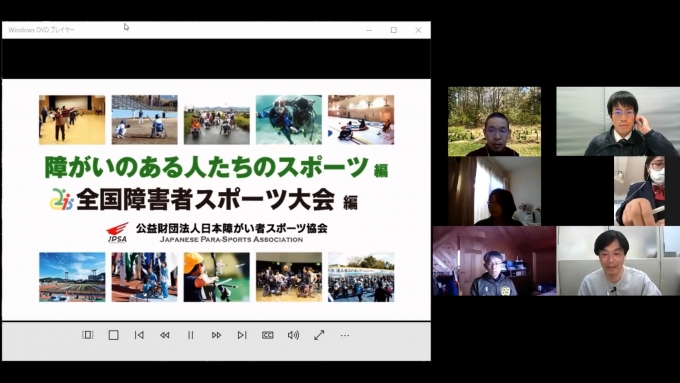Click the Windows DVD プレイヤー title text

41,30
